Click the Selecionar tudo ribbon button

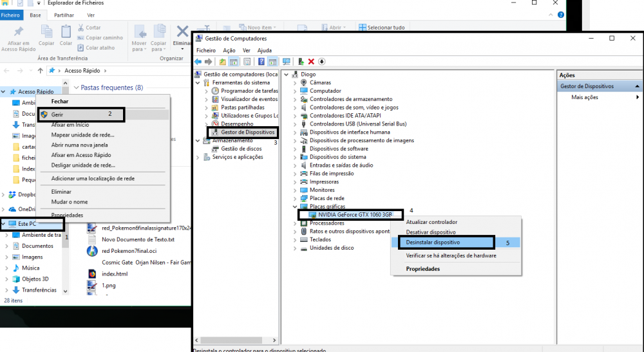[381, 28]
